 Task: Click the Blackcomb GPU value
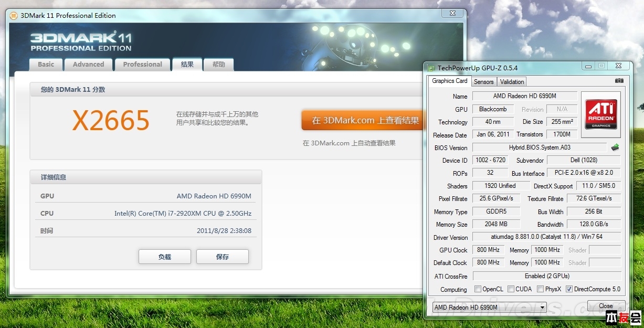pyautogui.click(x=493, y=109)
